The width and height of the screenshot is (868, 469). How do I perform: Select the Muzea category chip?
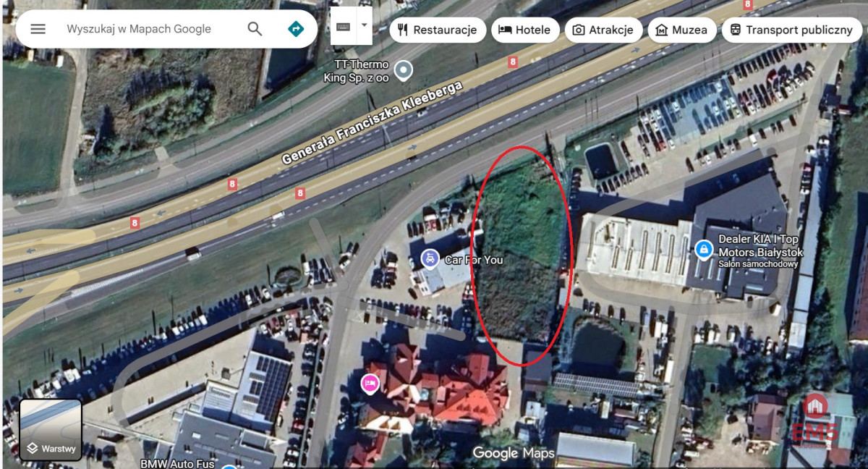(x=682, y=30)
